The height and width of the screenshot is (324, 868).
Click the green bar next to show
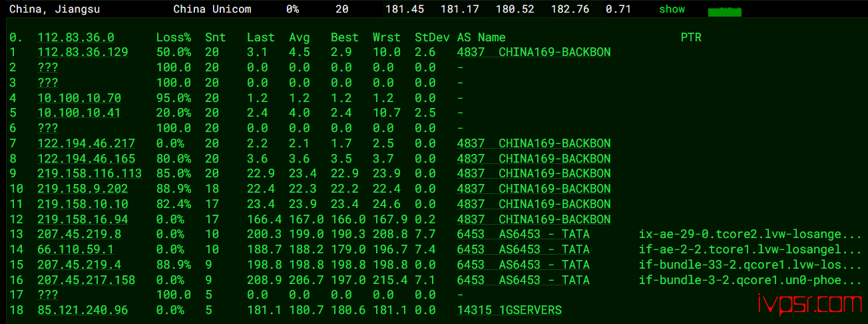pyautogui.click(x=725, y=12)
